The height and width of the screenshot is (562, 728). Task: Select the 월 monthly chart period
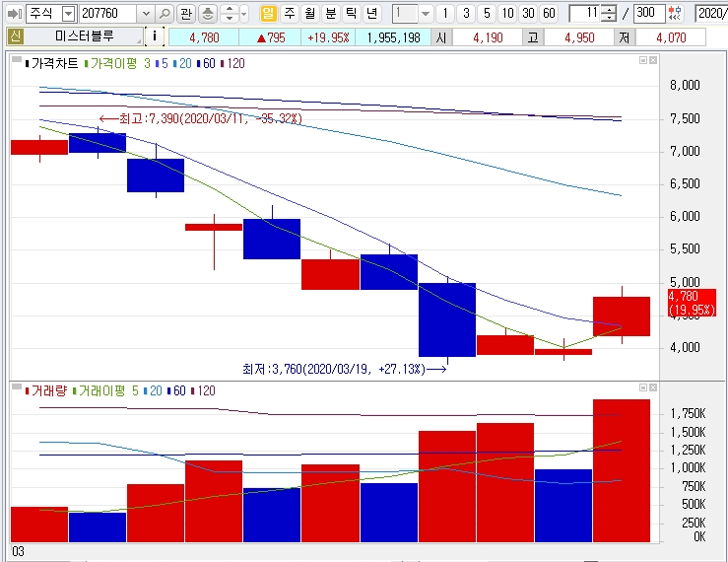(x=310, y=13)
